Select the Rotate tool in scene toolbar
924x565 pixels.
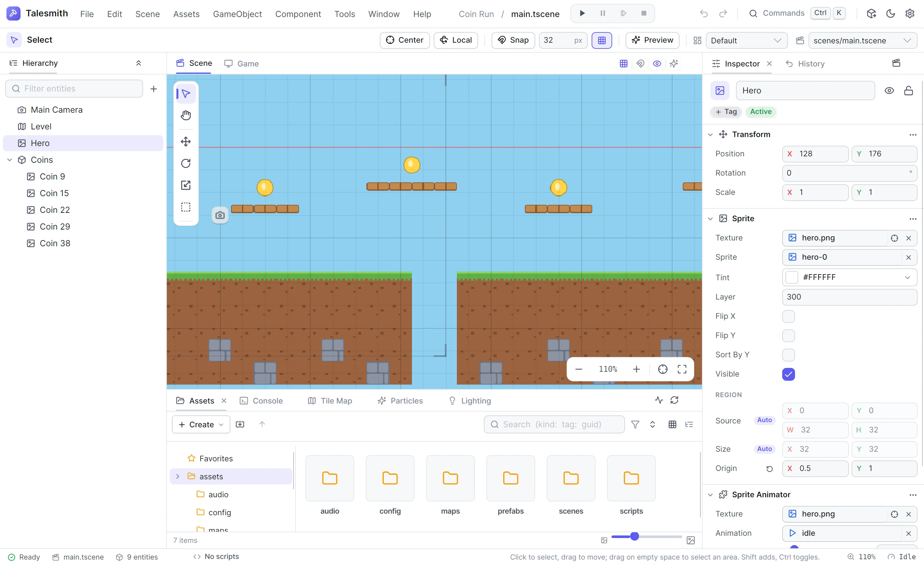[186, 163]
